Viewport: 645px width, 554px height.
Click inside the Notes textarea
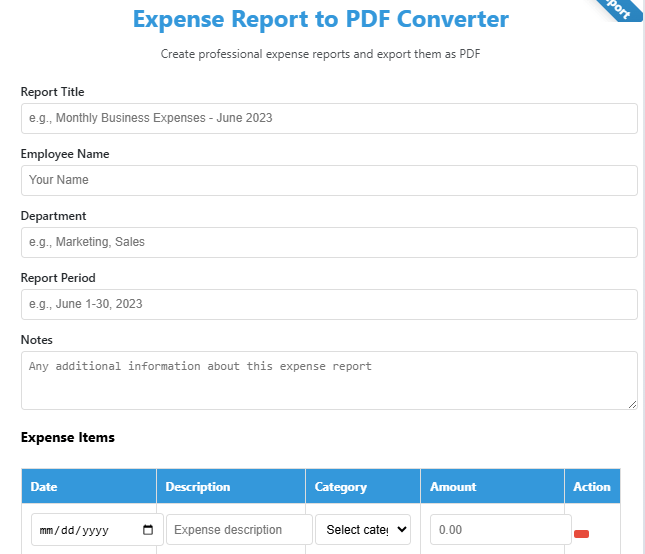pos(329,380)
